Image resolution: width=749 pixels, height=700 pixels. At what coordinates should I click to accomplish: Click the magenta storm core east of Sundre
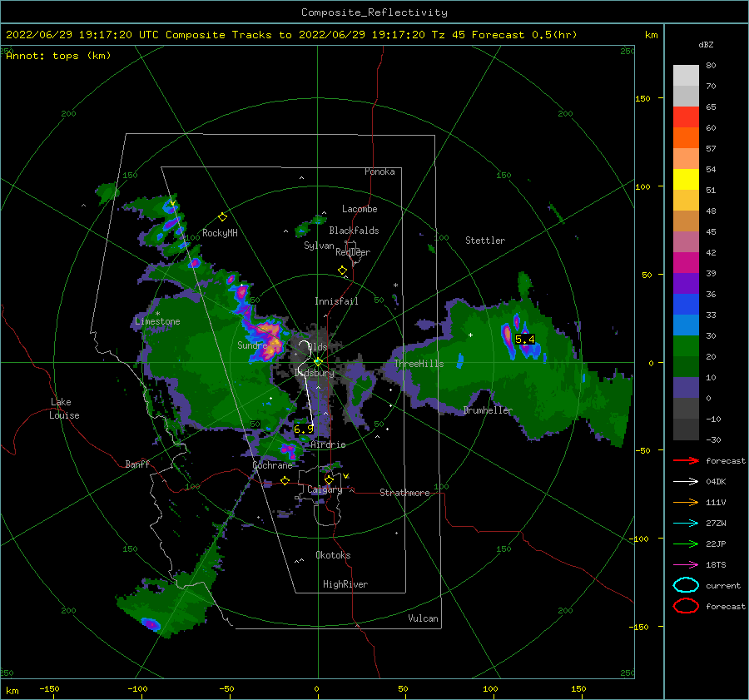point(270,340)
